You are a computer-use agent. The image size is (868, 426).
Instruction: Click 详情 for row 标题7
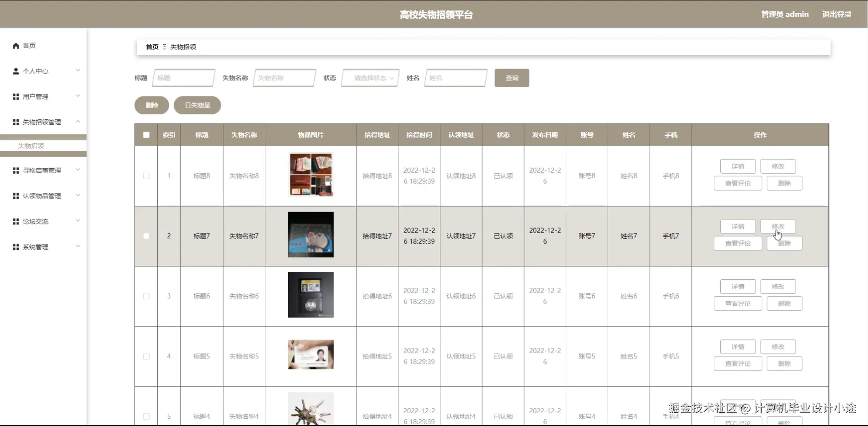(738, 227)
